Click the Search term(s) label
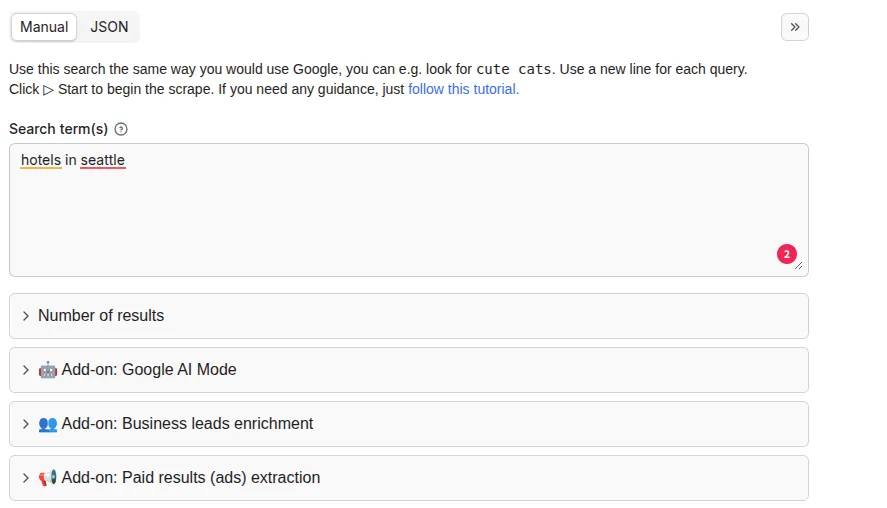The height and width of the screenshot is (508, 887). [58, 130]
